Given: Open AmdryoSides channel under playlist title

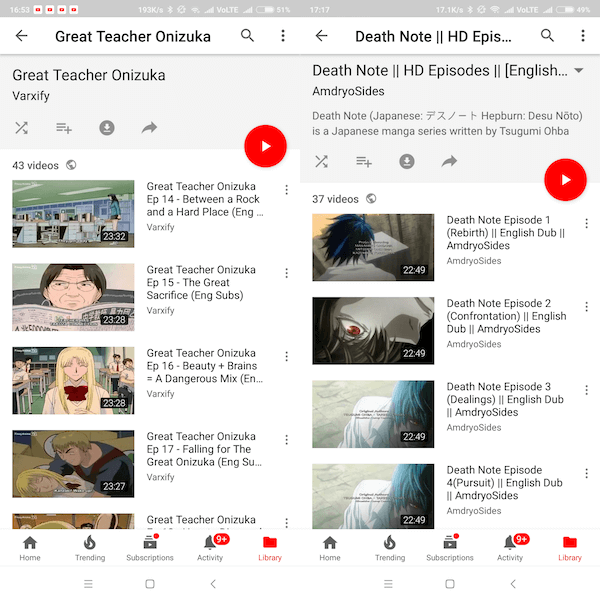Looking at the screenshot, I should pyautogui.click(x=348, y=91).
